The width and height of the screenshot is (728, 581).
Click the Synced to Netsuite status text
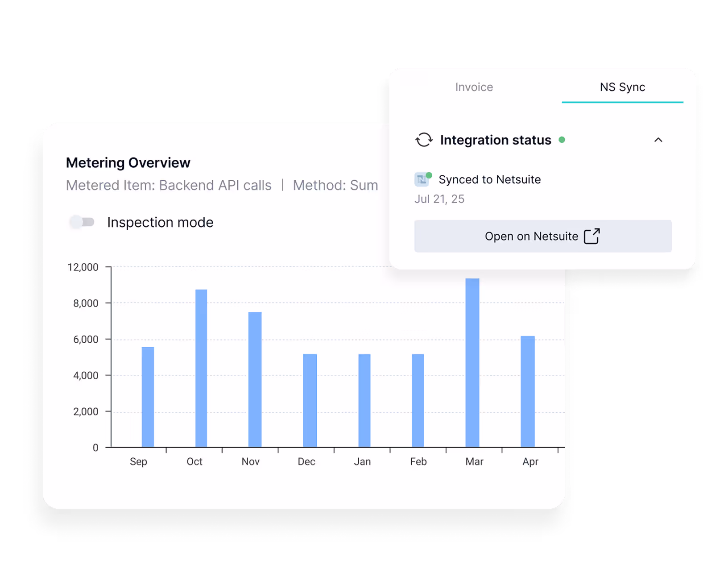[x=490, y=179]
